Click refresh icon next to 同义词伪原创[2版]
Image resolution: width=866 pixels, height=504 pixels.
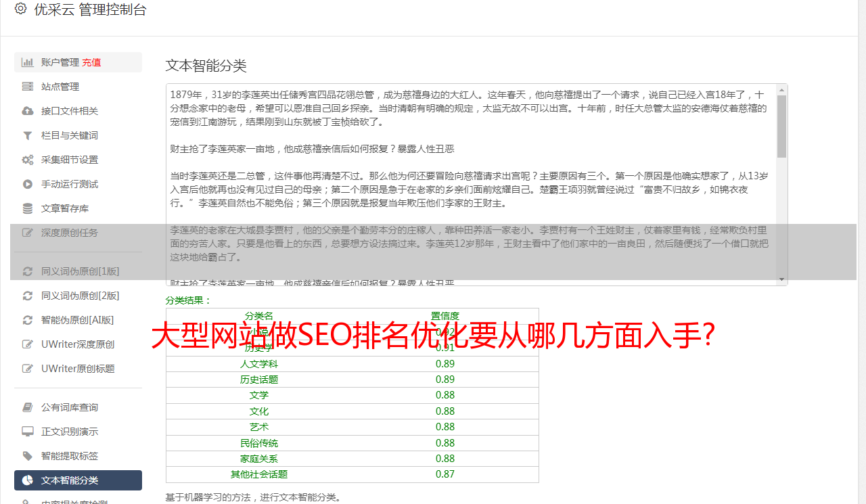28,296
